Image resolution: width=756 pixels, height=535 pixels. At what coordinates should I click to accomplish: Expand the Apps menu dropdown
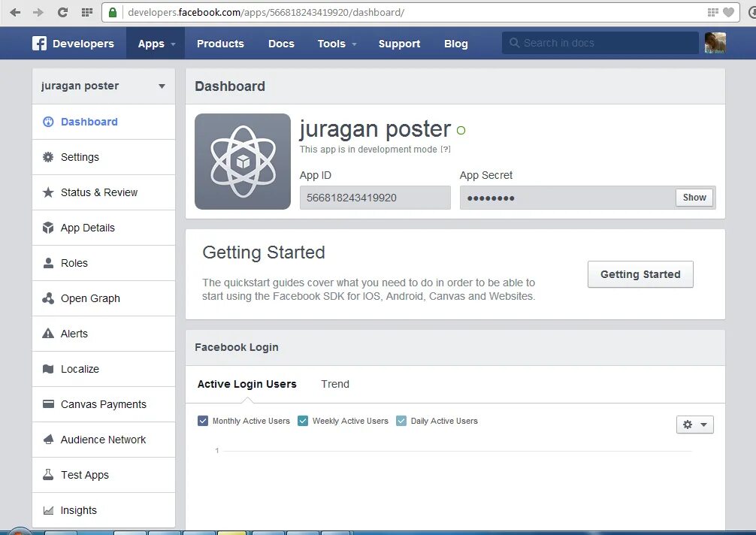pyautogui.click(x=156, y=44)
